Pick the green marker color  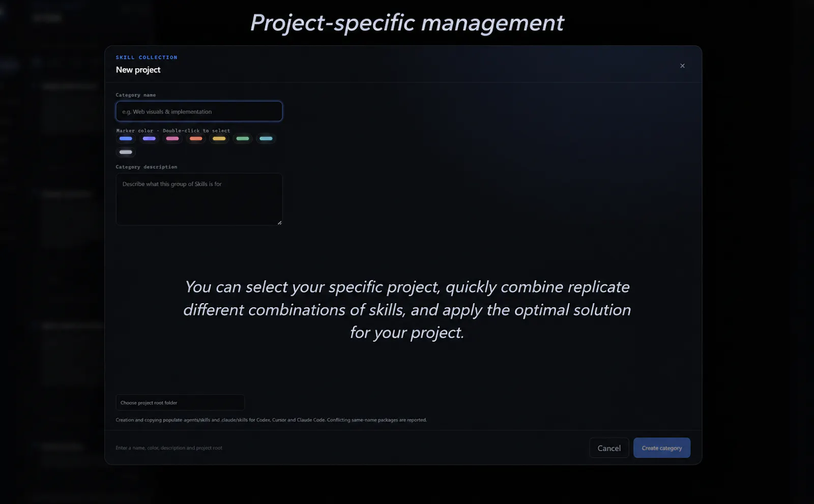pos(243,138)
